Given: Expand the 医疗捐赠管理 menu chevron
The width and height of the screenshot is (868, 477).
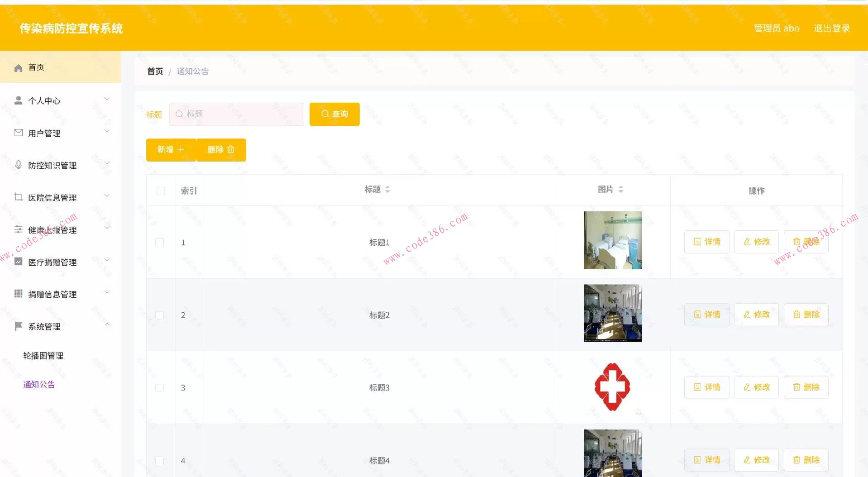Looking at the screenshot, I should (107, 260).
